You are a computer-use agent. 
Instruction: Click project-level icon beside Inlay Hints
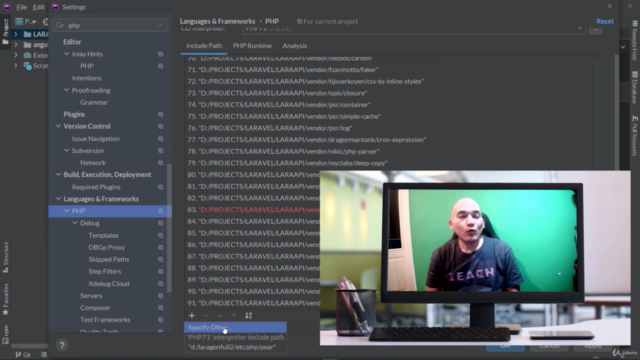(160, 54)
